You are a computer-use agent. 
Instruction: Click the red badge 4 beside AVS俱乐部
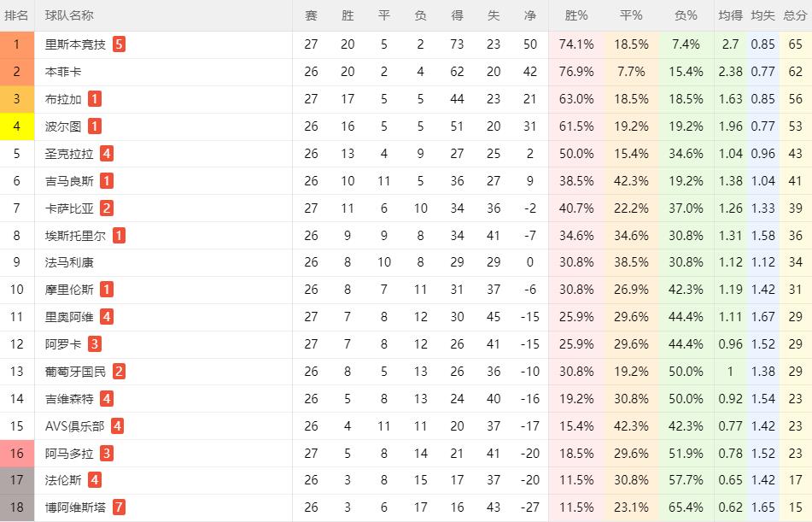(x=118, y=426)
